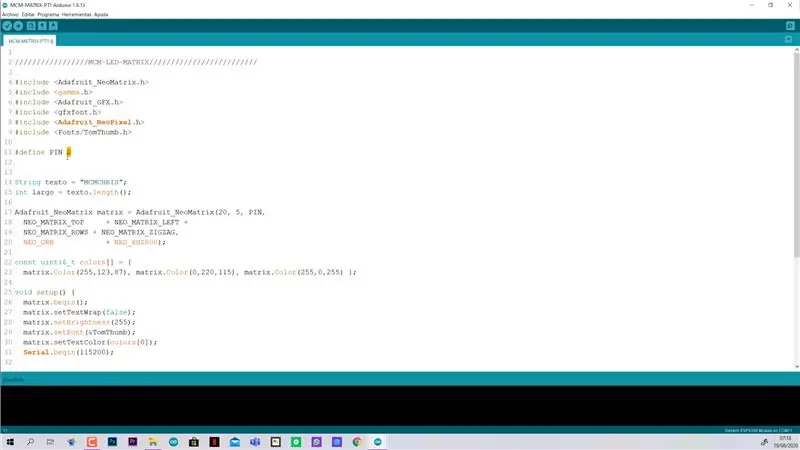Viewport: 800px width, 450px height.
Task: Click Adafruit_GFX.h include on line 6
Action: pyautogui.click(x=88, y=102)
